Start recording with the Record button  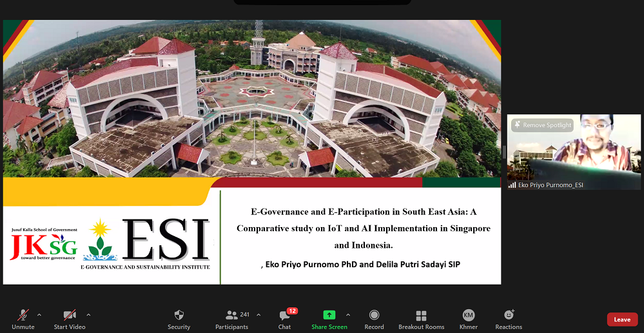point(374,319)
